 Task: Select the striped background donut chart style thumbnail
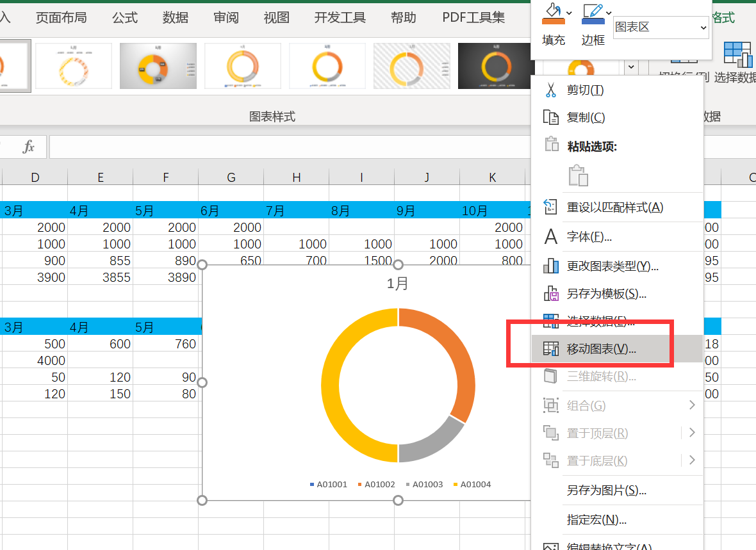(412, 66)
